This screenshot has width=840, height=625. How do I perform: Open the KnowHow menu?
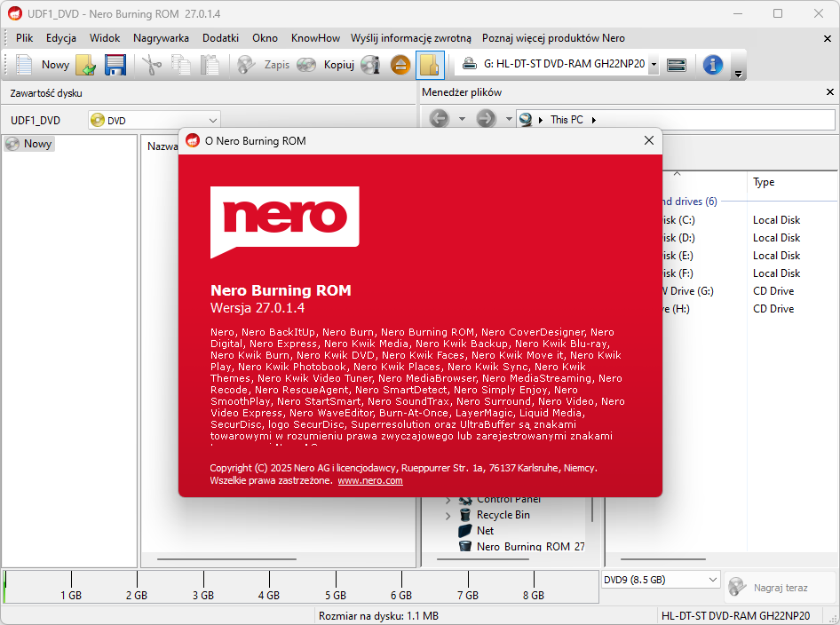point(315,38)
